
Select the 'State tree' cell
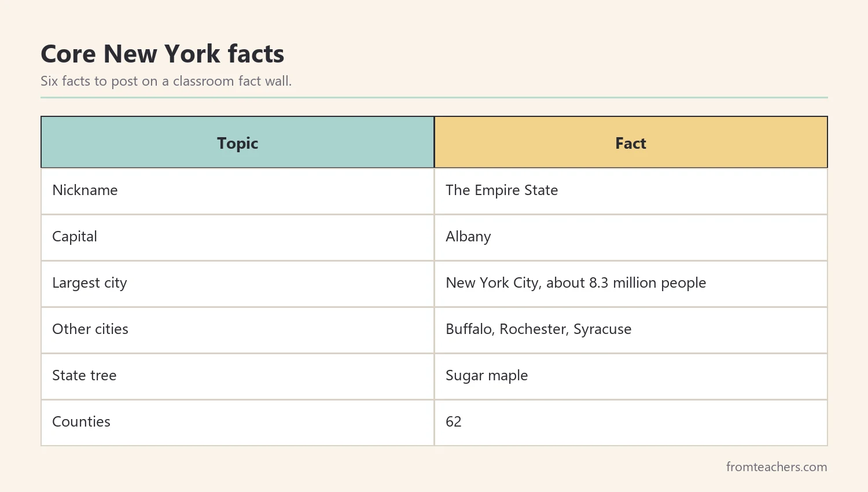[237, 376]
